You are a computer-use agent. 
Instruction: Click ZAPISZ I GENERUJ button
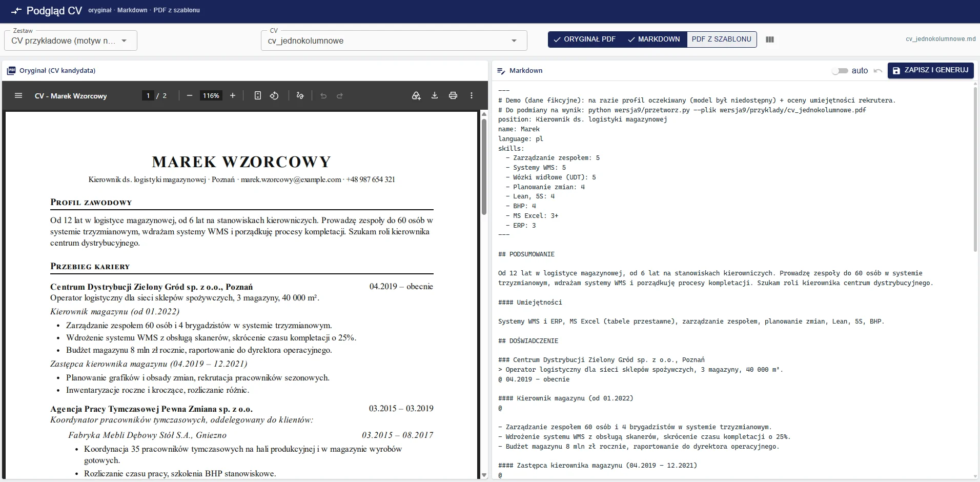pyautogui.click(x=931, y=70)
